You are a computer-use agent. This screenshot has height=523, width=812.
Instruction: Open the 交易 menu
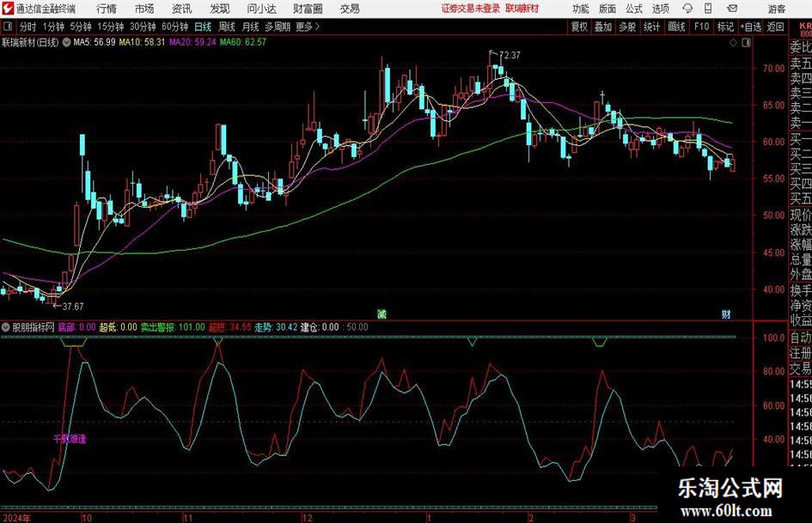pyautogui.click(x=350, y=9)
